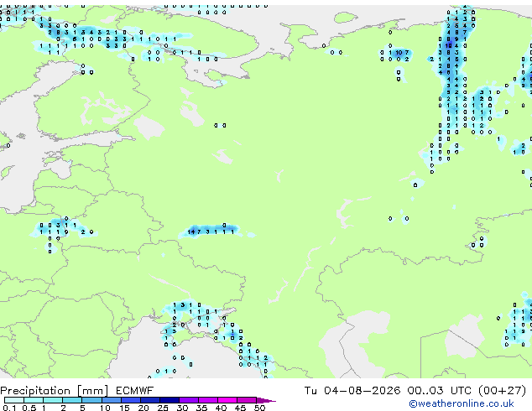Click the '45' legend scale label
The height and width of the screenshot is (411, 532).
click(240, 408)
